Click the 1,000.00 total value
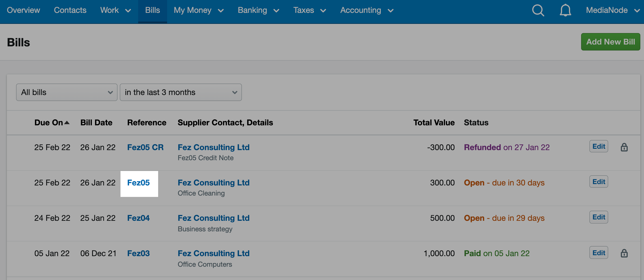 439,253
